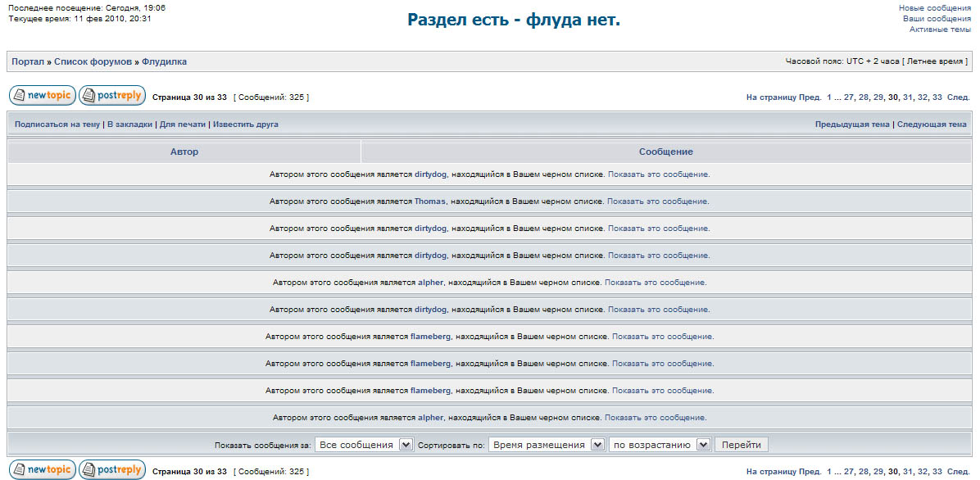This screenshot has height=480, width=980.
Task: Click 'Следующая тема' link
Action: [932, 125]
